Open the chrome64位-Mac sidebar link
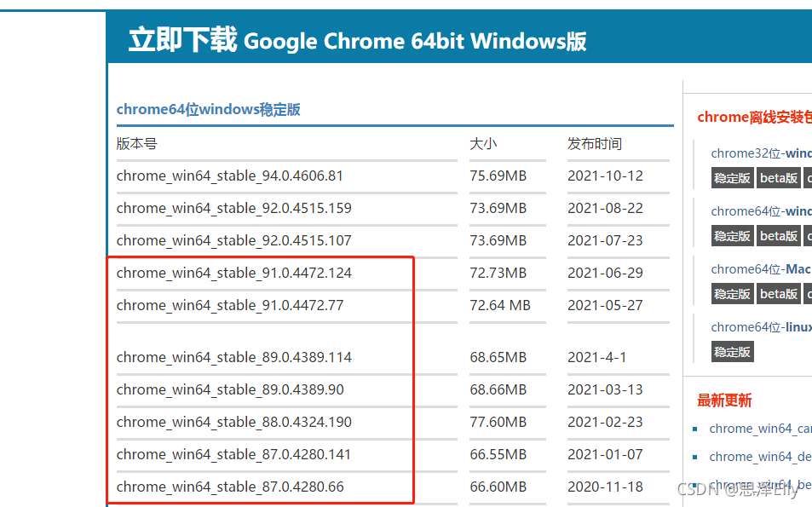This screenshot has width=812, height=507. (x=761, y=269)
